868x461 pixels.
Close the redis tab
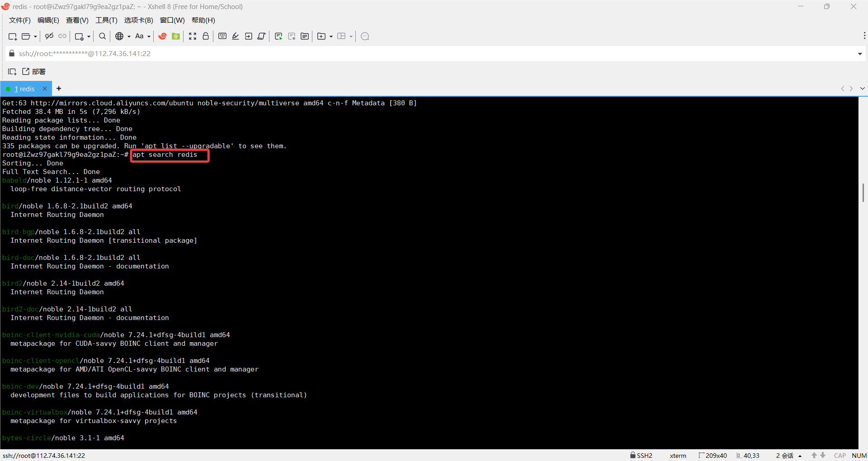coord(45,89)
